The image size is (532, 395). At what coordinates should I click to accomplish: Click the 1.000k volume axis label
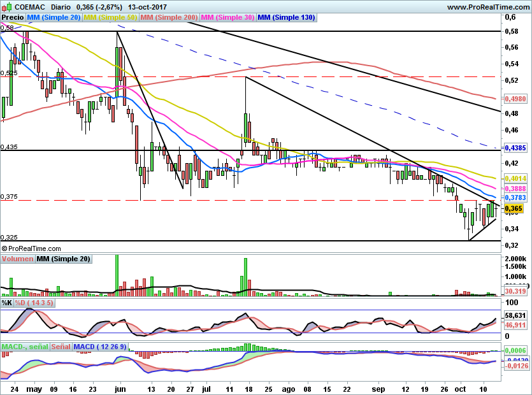click(515, 277)
